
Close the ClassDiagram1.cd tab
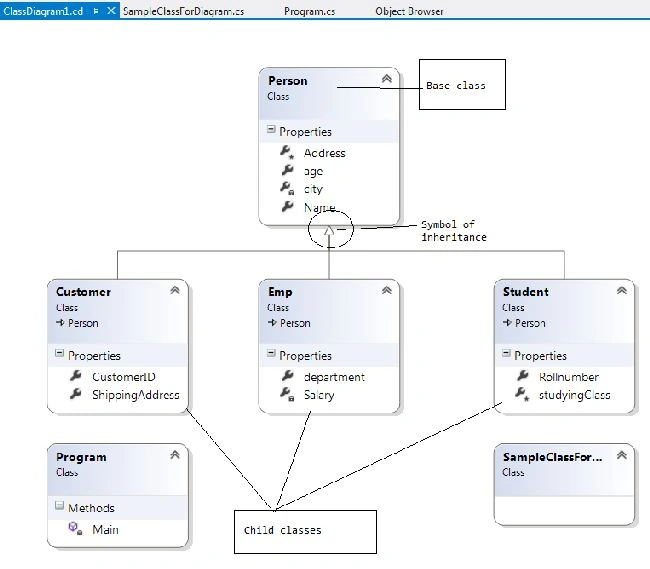[111, 11]
